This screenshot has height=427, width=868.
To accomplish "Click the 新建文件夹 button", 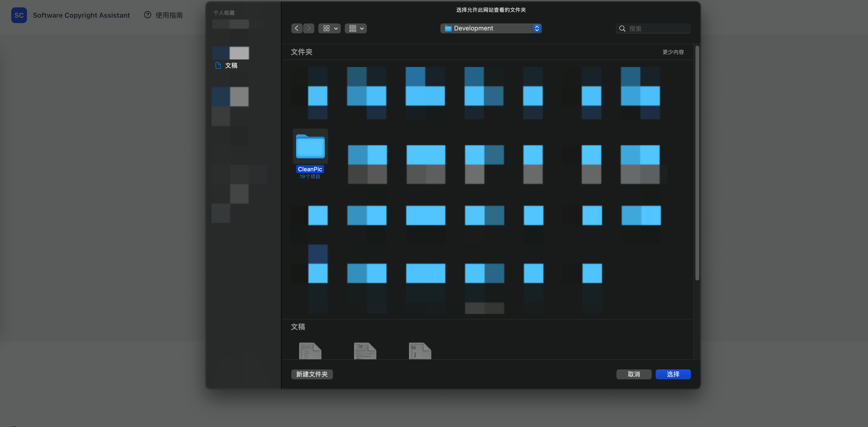I will [x=312, y=374].
